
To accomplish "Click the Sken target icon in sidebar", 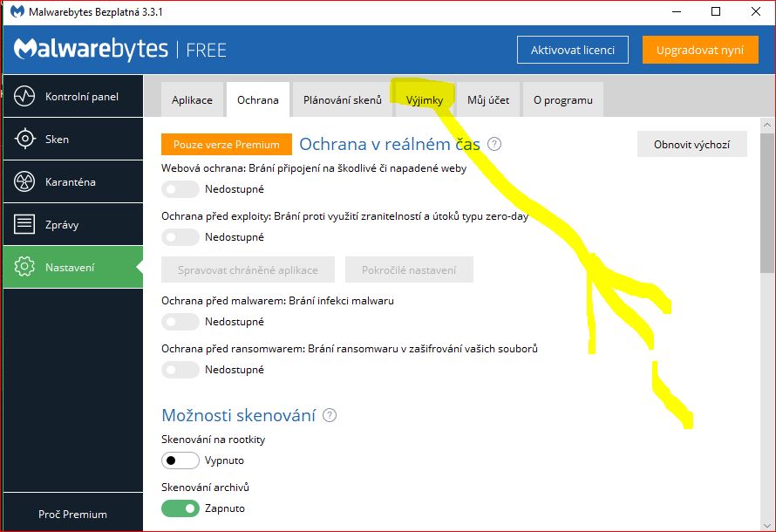I will (x=24, y=140).
